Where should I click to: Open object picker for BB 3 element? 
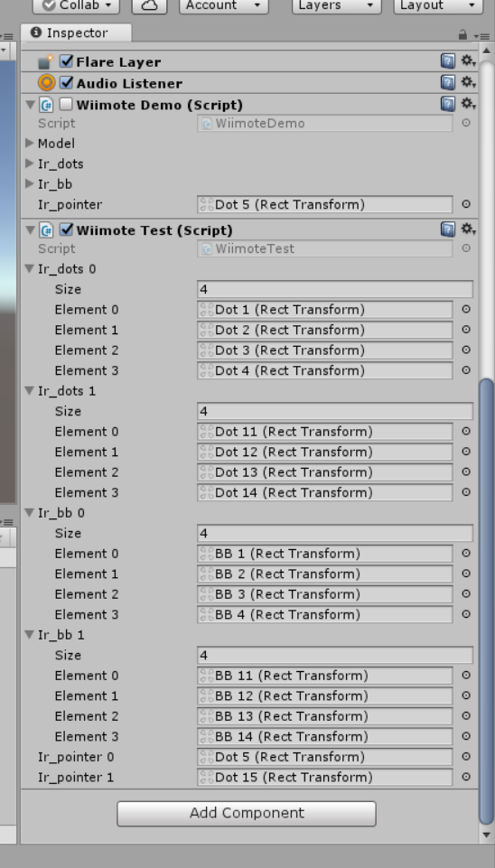[x=466, y=594]
